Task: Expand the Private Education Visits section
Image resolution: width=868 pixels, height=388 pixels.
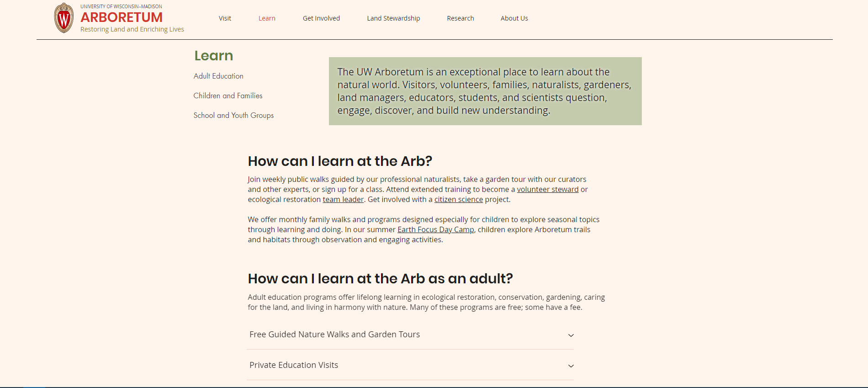Action: 410,365
